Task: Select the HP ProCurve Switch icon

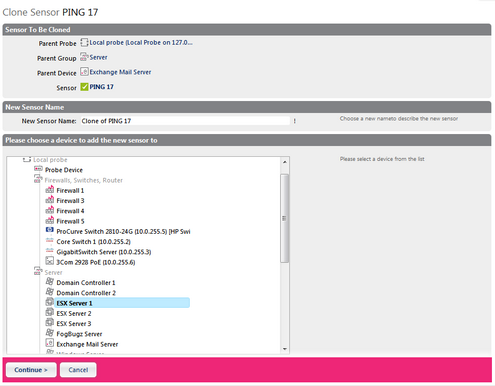Action: pos(50,230)
